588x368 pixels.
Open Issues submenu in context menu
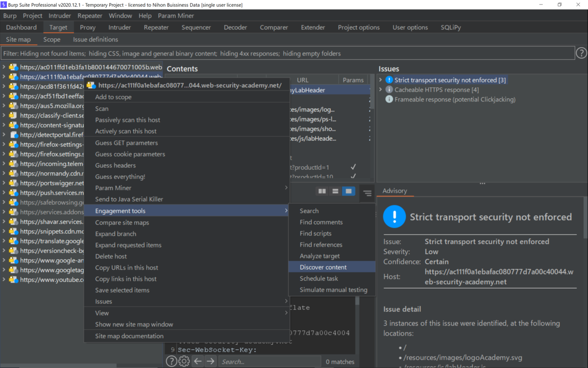[x=187, y=301]
